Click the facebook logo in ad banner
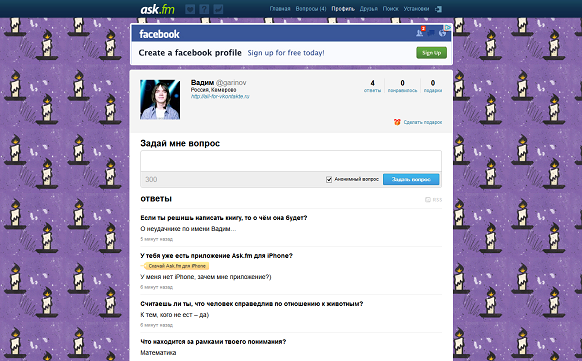This screenshot has height=361, width=582. (159, 34)
